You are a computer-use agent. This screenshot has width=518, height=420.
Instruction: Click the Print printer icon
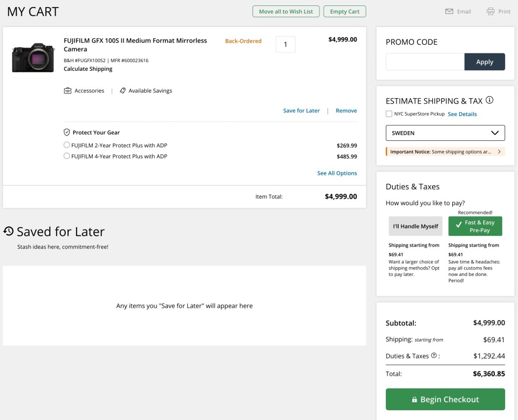tap(490, 11)
